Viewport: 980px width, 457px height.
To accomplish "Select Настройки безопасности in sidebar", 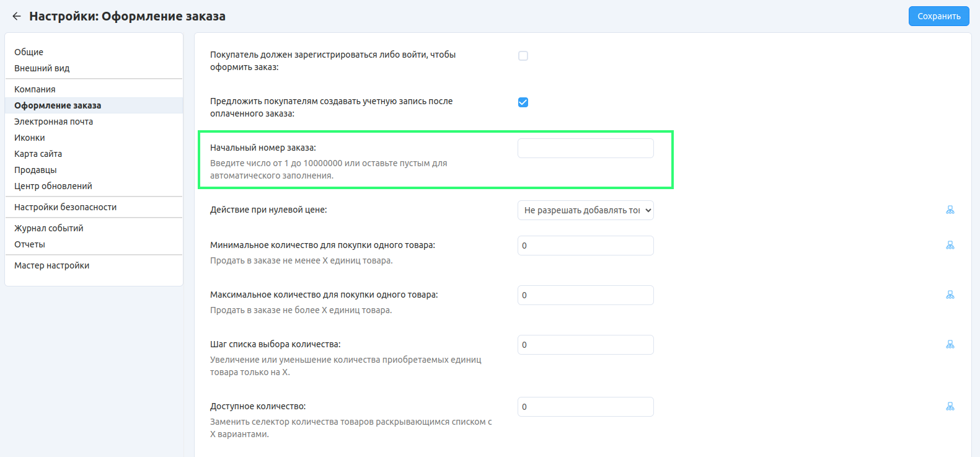I will (x=66, y=207).
